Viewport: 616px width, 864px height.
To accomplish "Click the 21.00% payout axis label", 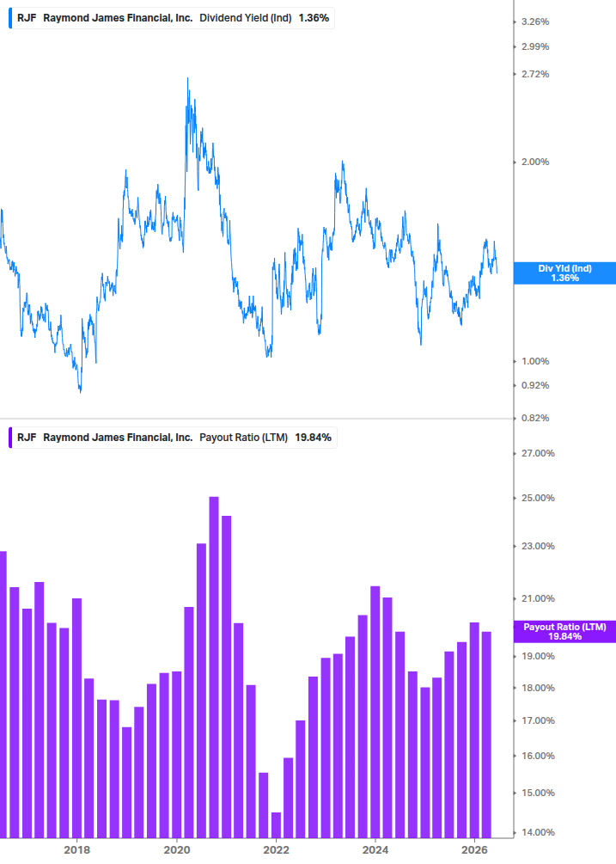I will click(538, 599).
